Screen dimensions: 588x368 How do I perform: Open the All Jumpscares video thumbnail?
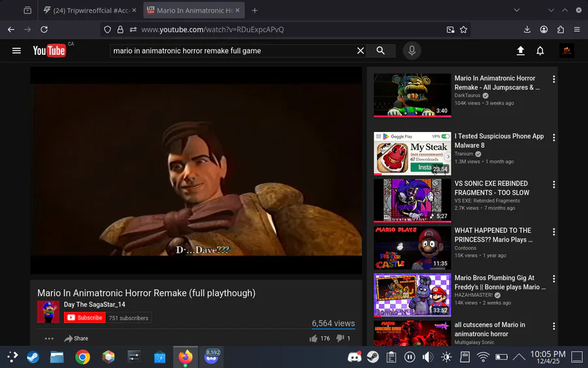412,95
